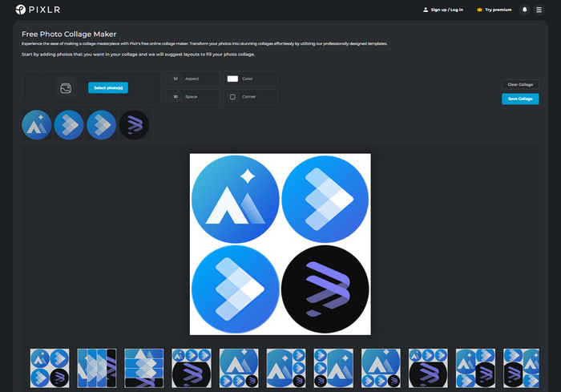The width and height of the screenshot is (561, 392).
Task: Click the bottom-left blue arrow collage image
Action: click(x=235, y=289)
